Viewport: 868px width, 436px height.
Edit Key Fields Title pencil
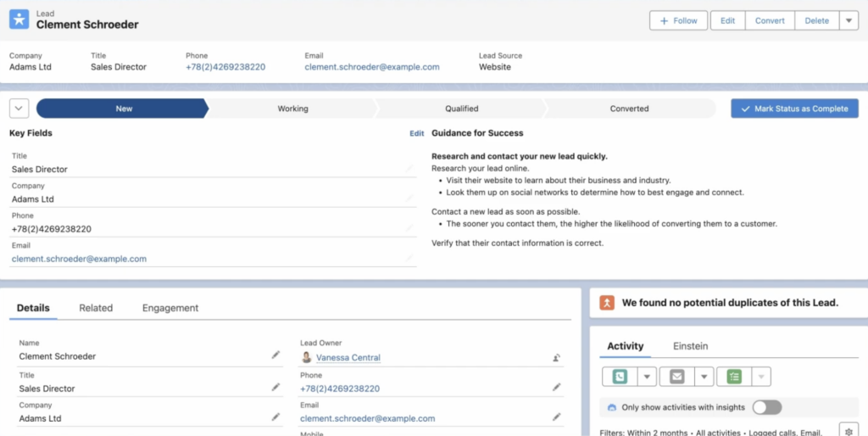click(x=409, y=169)
